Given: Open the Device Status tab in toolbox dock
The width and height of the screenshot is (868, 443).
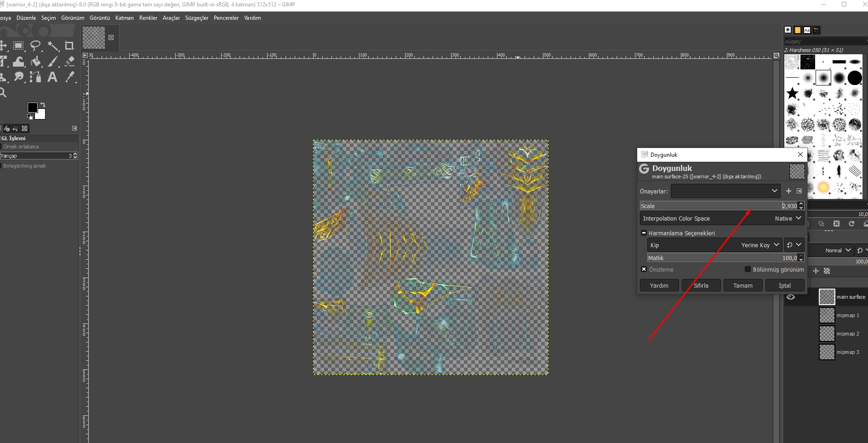Looking at the screenshot, I should click(7, 129).
